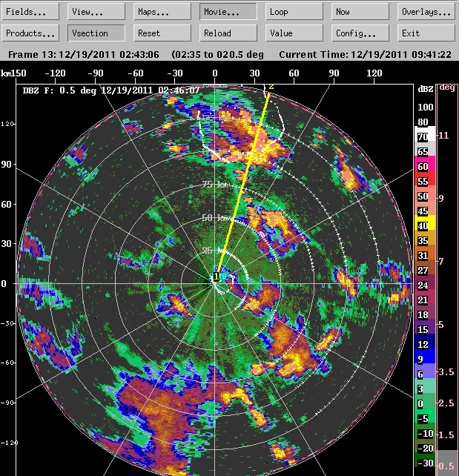The image size is (459, 476).
Task: Click the top axis 120 km label
Action: (374, 73)
